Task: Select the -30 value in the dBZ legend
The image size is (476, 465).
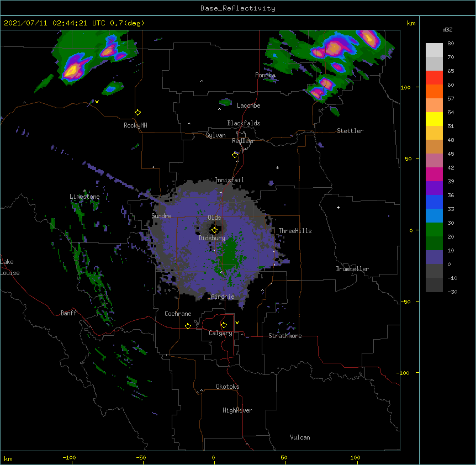Action: pos(452,292)
